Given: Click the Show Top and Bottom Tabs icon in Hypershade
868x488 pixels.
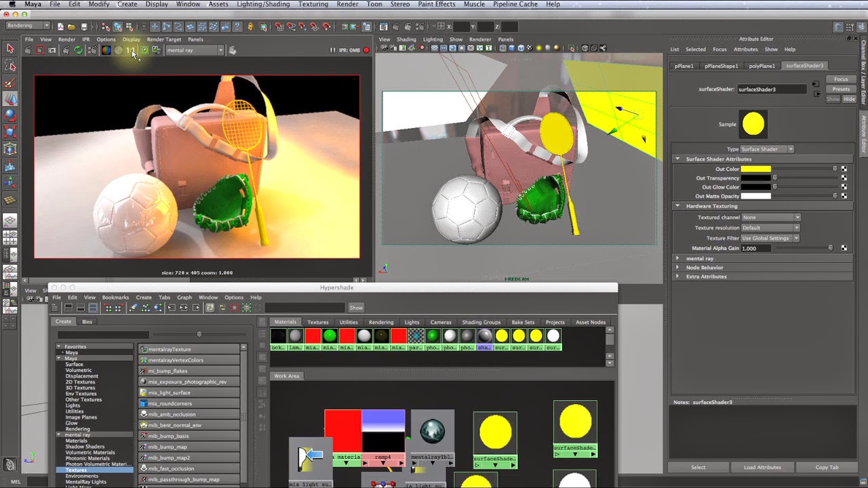Looking at the screenshot, I should click(93, 308).
